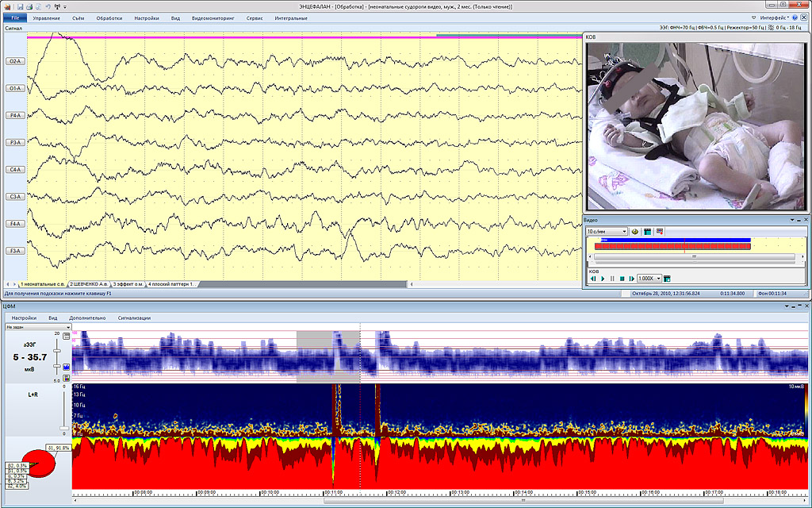Click the undo arrow in the quick access toolbar
The height and width of the screenshot is (508, 812).
(x=48, y=6)
